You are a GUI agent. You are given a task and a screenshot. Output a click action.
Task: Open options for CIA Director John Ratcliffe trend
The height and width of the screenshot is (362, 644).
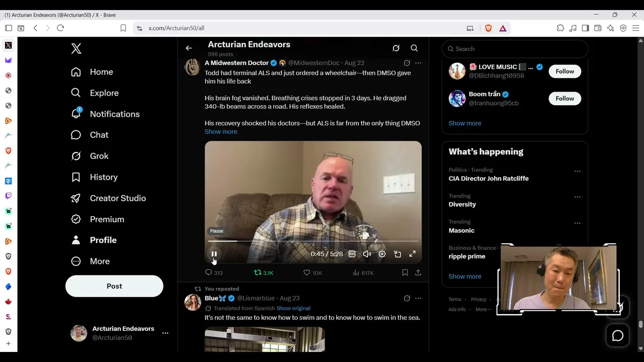[577, 171]
